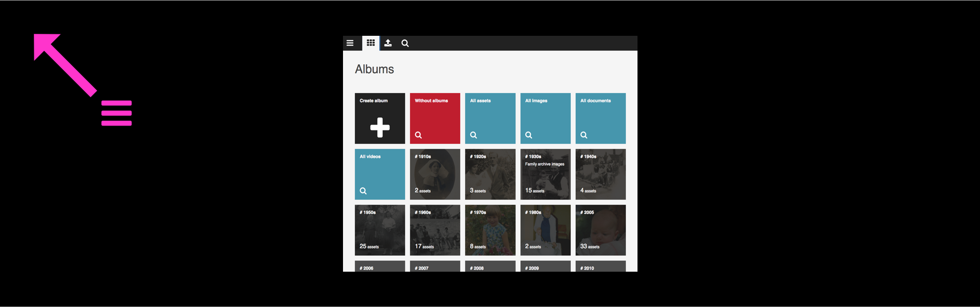Open the # 1960s album with 17 assets

pos(435,230)
